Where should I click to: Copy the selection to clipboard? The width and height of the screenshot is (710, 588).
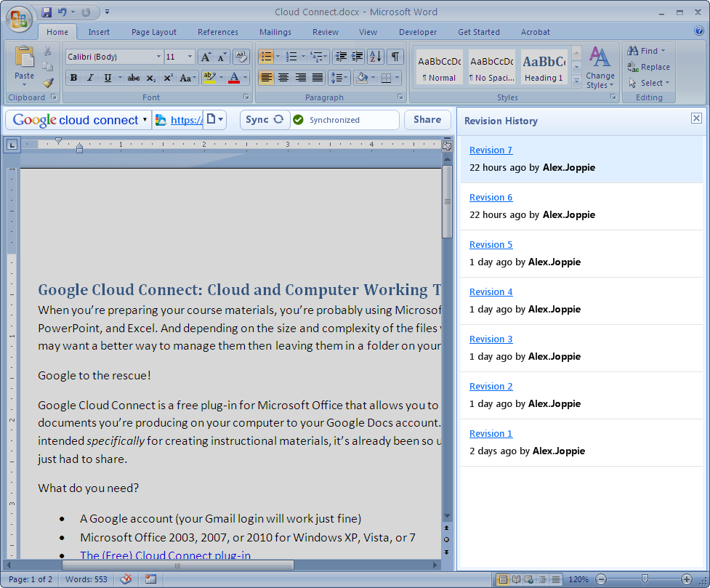[47, 67]
